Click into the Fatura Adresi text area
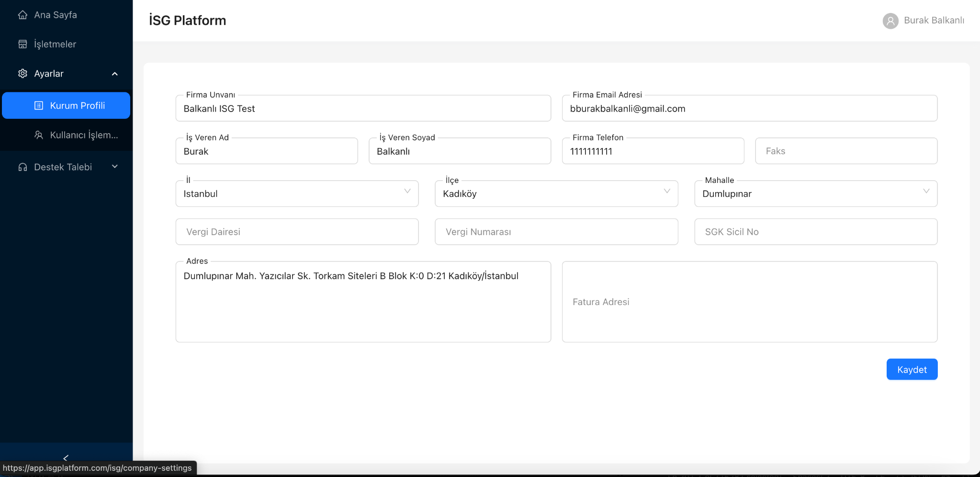Viewport: 980px width, 477px height. (x=749, y=302)
